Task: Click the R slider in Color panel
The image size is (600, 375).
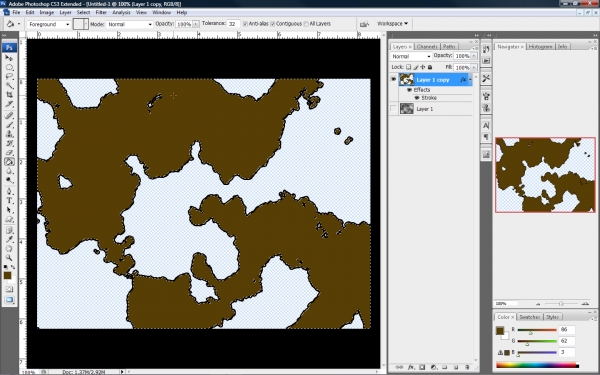Action: (x=537, y=330)
